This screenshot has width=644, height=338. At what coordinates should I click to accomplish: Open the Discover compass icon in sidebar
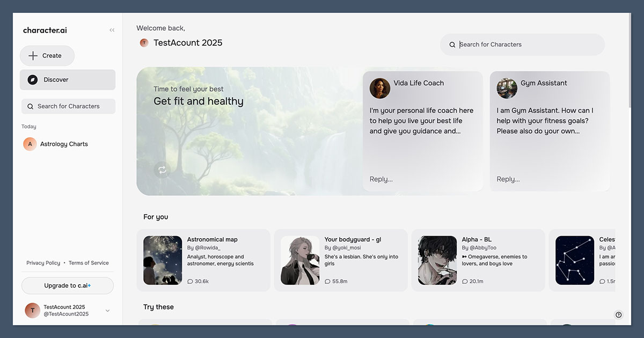pyautogui.click(x=33, y=79)
